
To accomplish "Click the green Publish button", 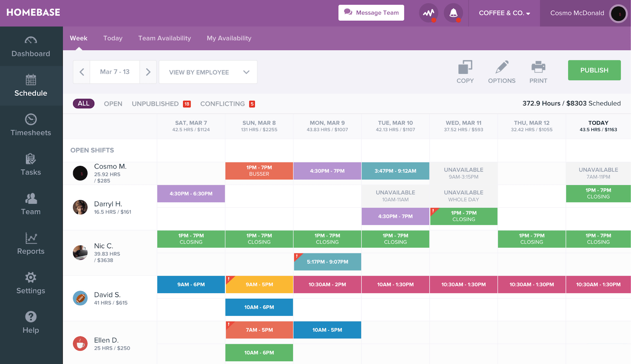I will 594,70.
